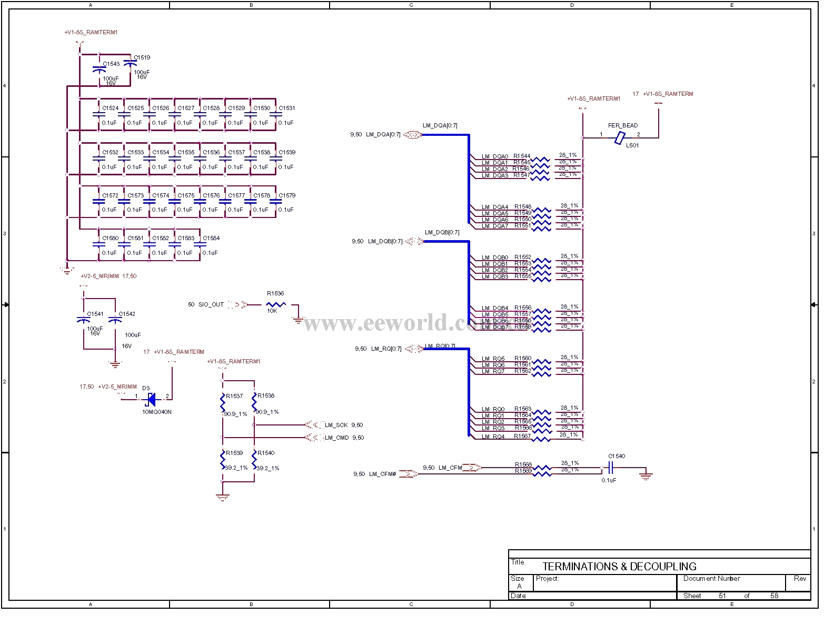This screenshot has width=834, height=644.
Task: Click the LM_CFM connector arrow symbol
Action: (472, 468)
